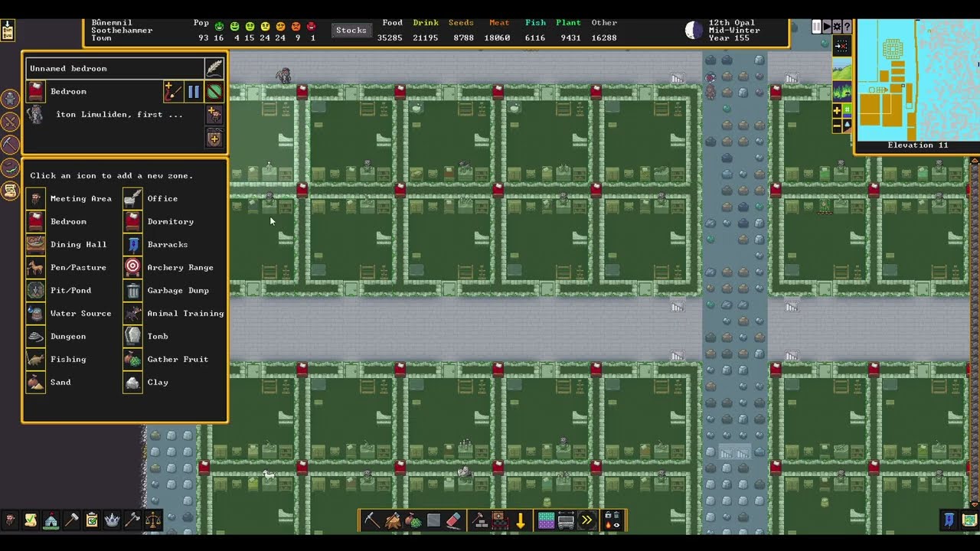980x551 pixels.
Task: Select the eraser tool
Action: click(x=454, y=520)
